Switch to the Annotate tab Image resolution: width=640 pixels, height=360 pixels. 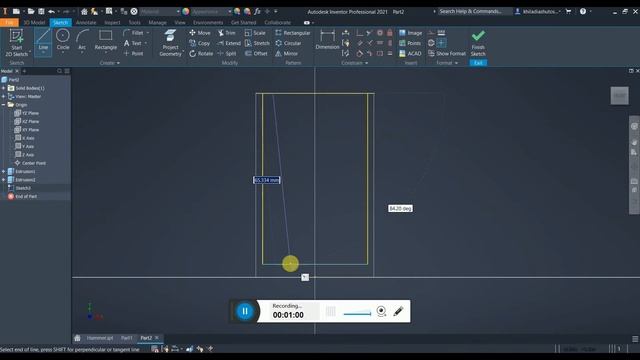[x=86, y=22]
